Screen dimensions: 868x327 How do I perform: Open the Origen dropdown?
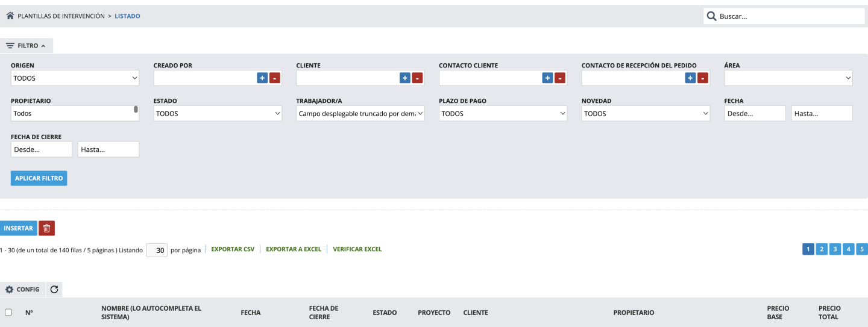coord(75,78)
